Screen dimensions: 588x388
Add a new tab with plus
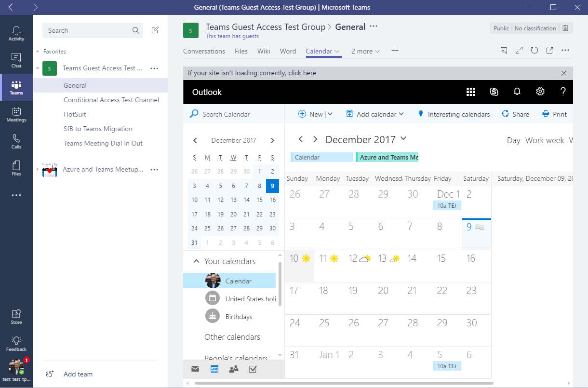coord(395,51)
